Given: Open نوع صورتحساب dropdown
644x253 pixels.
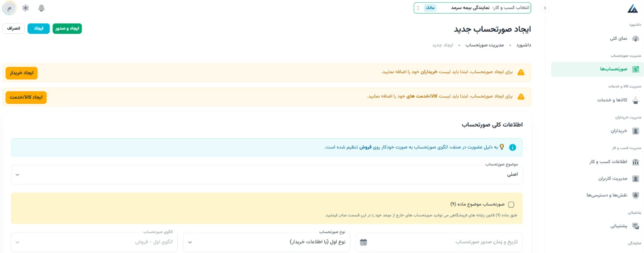Looking at the screenshot, I should 267,242.
